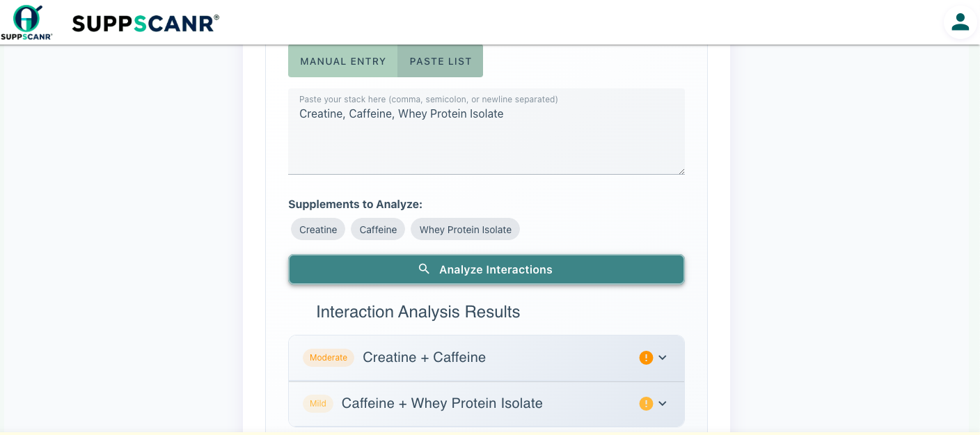The width and height of the screenshot is (980, 435).
Task: Click the magnifier icon in Analyze Interactions
Action: pos(424,269)
